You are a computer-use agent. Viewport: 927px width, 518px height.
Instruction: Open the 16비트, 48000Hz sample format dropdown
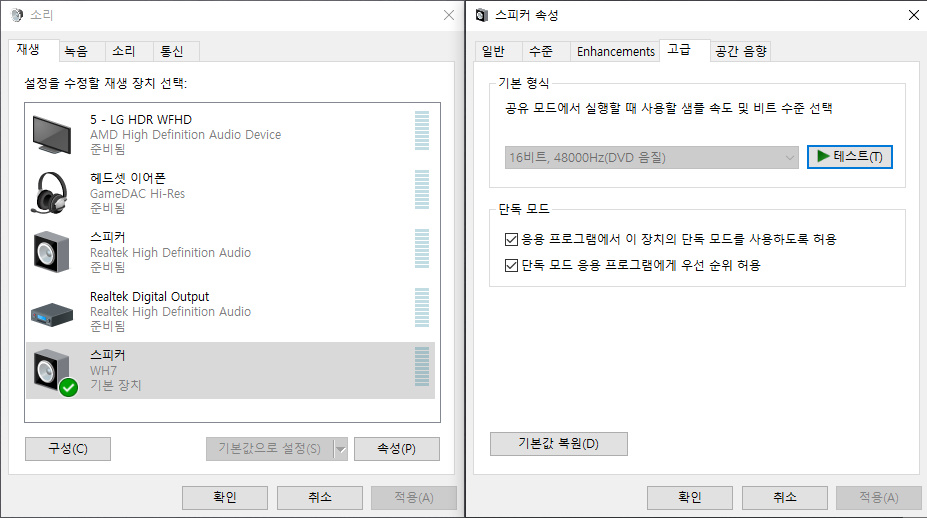[652, 157]
